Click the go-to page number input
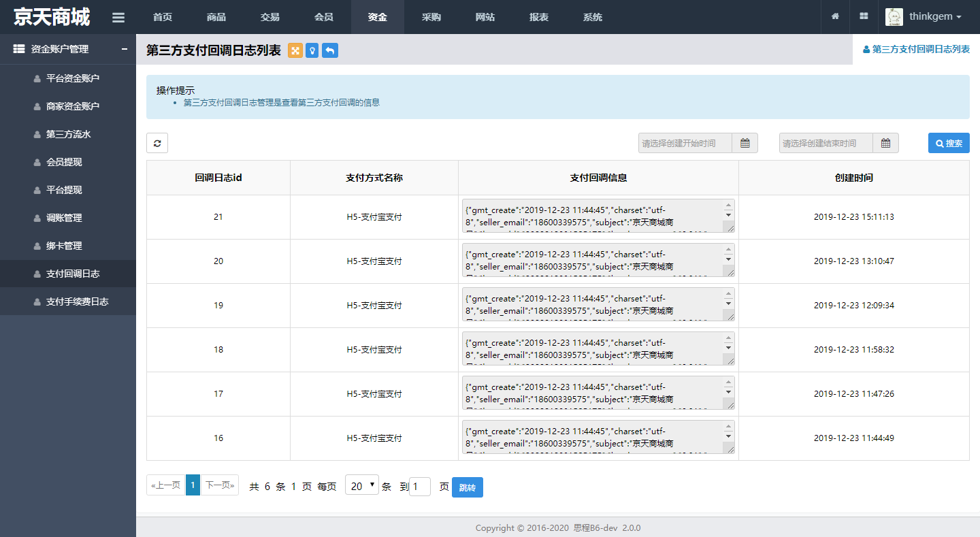980x537 pixels. coord(420,487)
